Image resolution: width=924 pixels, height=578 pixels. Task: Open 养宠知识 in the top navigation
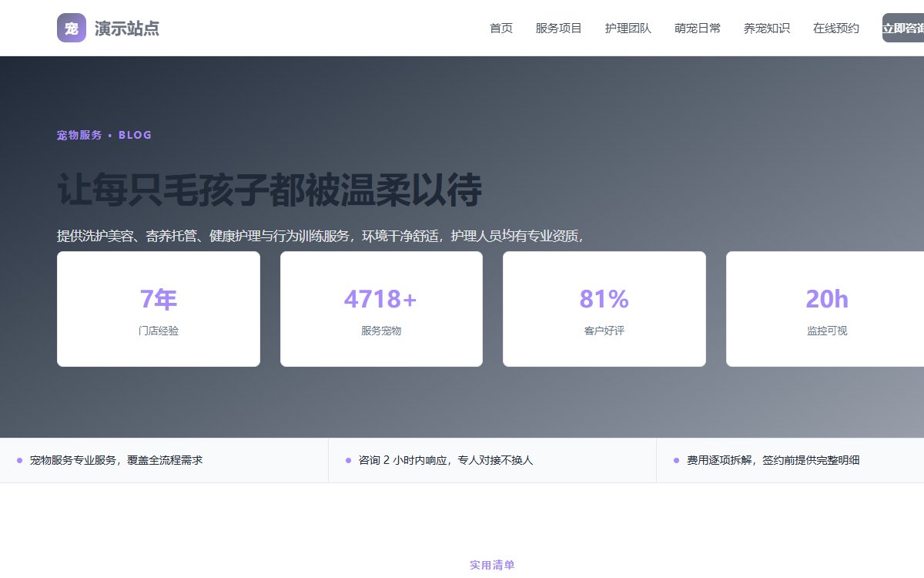767,29
